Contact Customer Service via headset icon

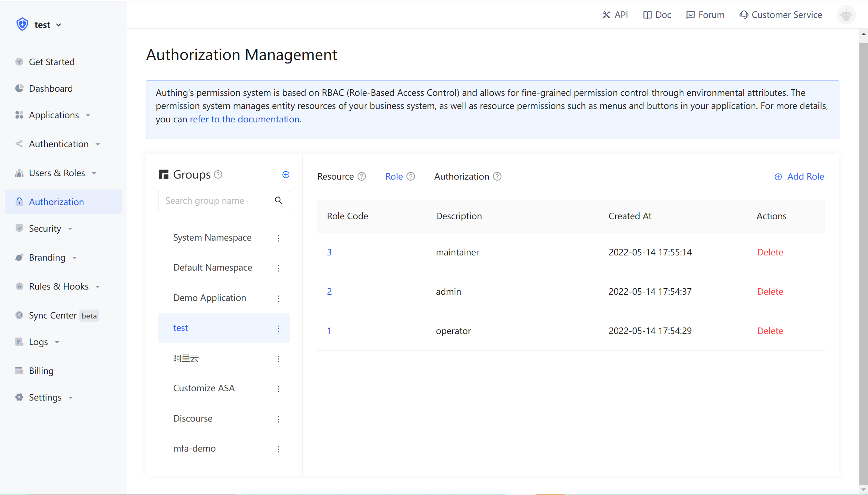pyautogui.click(x=744, y=15)
